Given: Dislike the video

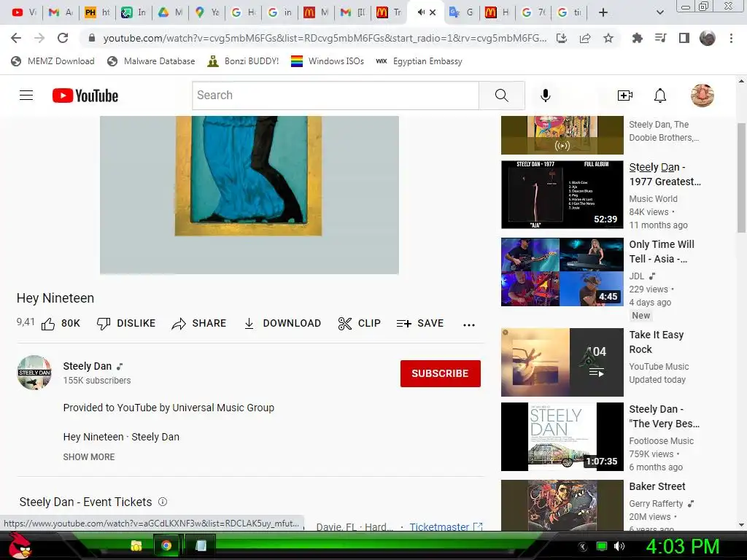Looking at the screenshot, I should [x=126, y=323].
